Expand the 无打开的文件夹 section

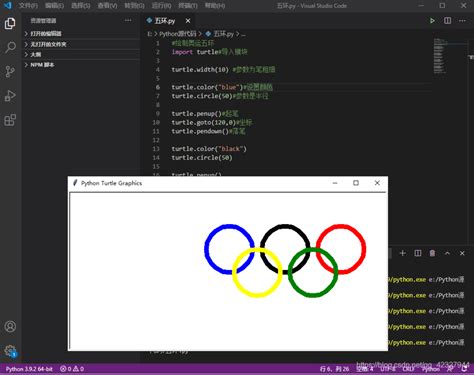pyautogui.click(x=82, y=44)
